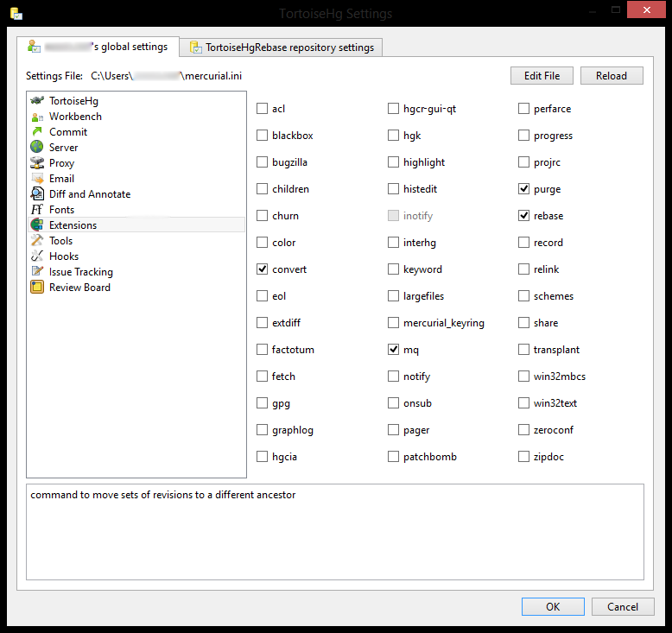Click the green Commit arrow icon
The image size is (672, 633).
37,132
